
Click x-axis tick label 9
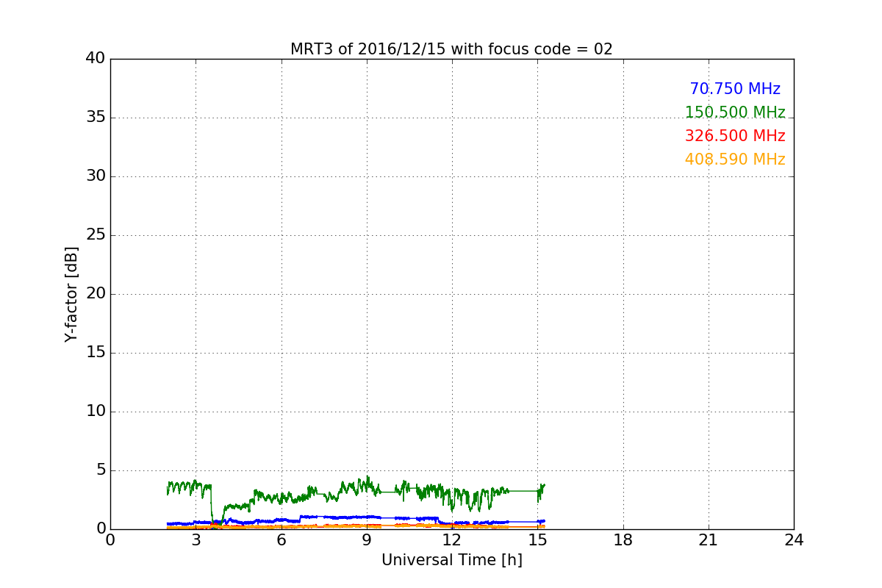pos(367,540)
